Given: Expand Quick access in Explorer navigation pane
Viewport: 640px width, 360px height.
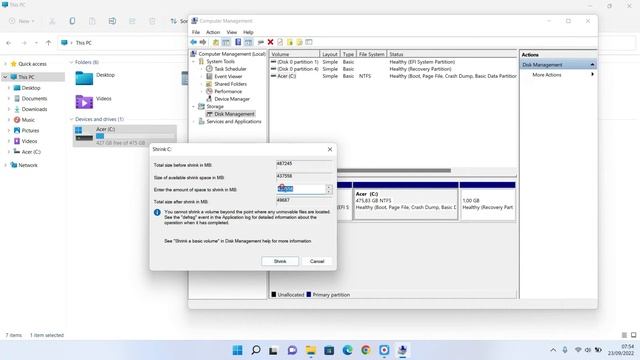Looking at the screenshot, I should click(5, 64).
